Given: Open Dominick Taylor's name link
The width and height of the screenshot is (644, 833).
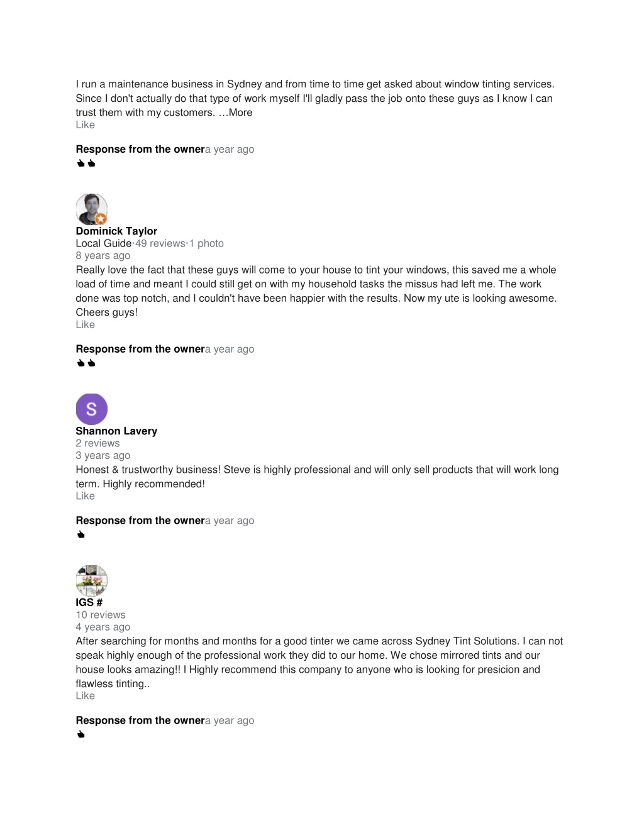Looking at the screenshot, I should [116, 231].
